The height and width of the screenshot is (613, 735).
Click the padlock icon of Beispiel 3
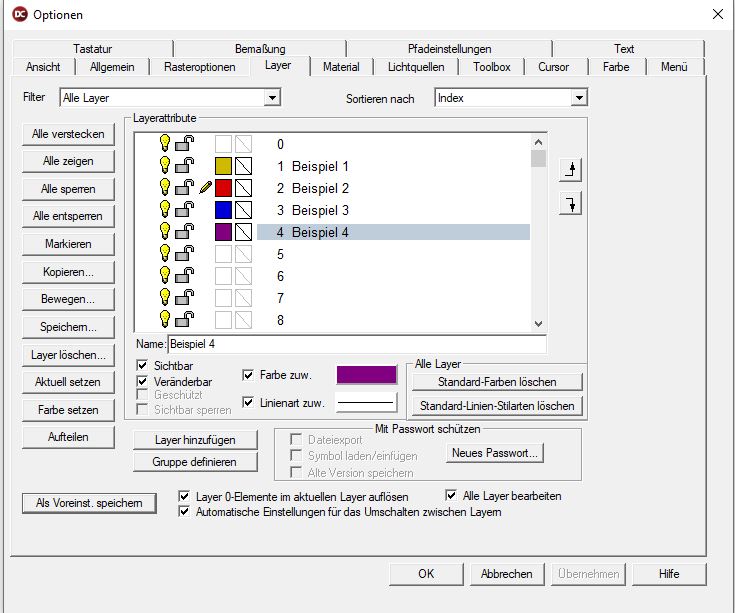point(185,209)
